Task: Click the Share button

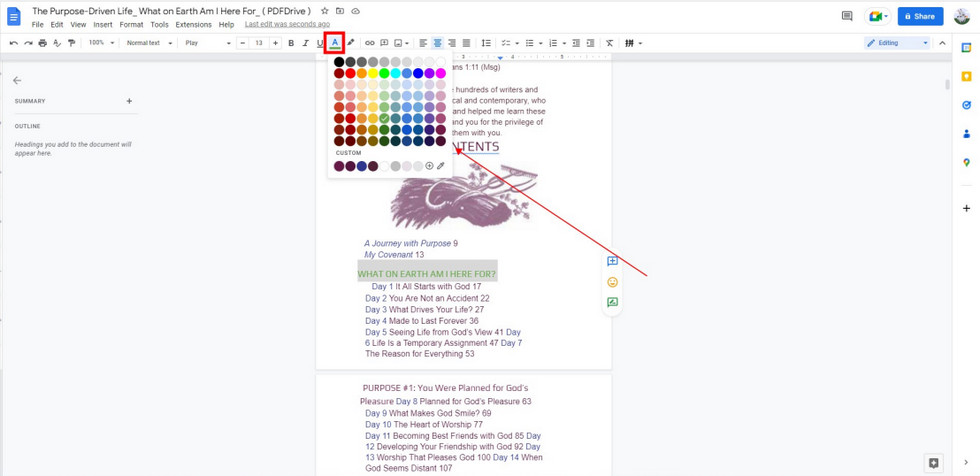Action: 920,16
